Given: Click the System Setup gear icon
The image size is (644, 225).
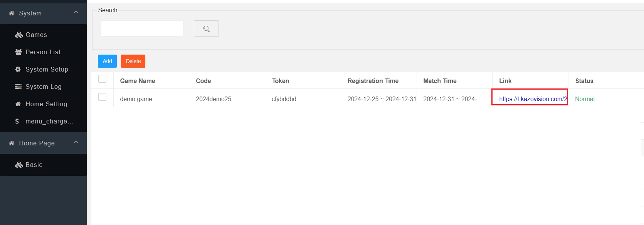Looking at the screenshot, I should (18, 69).
